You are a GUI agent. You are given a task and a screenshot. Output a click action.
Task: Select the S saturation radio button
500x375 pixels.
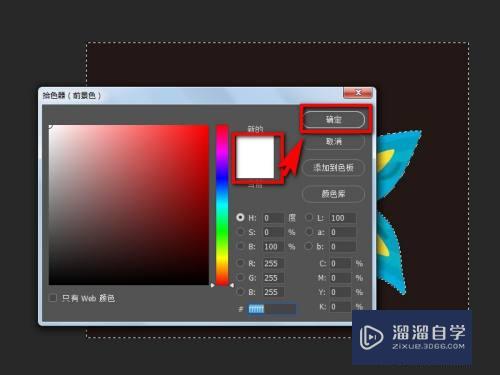click(x=240, y=232)
